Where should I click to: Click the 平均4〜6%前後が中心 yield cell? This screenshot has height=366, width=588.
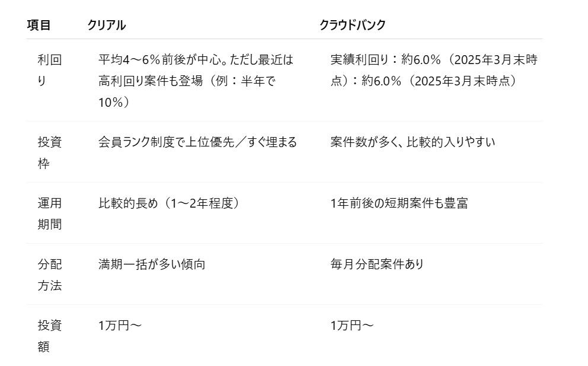(196, 60)
